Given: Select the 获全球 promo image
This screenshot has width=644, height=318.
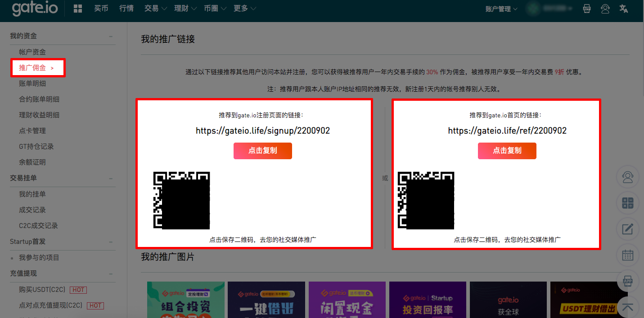Looking at the screenshot, I should coord(508,300).
